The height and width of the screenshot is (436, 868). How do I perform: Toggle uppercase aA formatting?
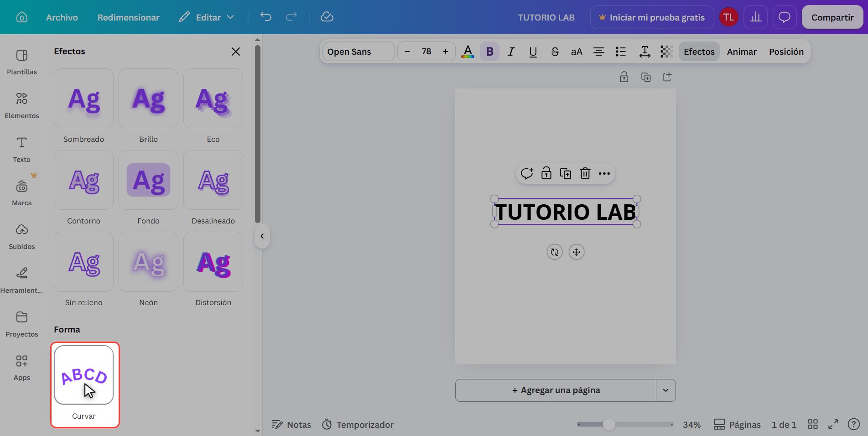pos(577,52)
